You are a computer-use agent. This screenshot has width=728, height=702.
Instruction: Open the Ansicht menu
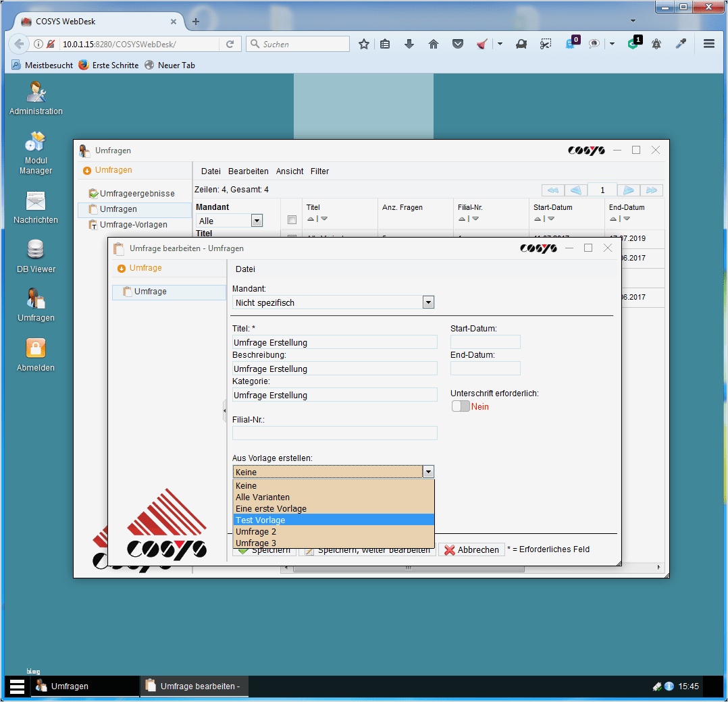(290, 171)
